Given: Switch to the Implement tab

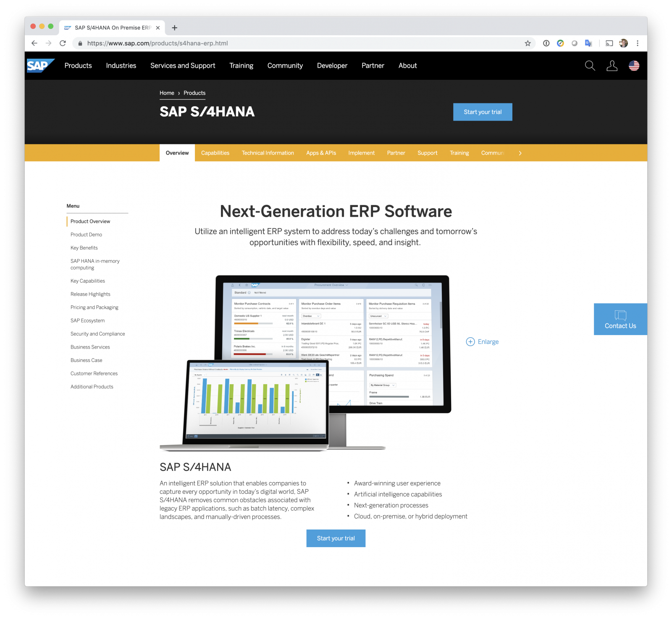Looking at the screenshot, I should [x=362, y=153].
